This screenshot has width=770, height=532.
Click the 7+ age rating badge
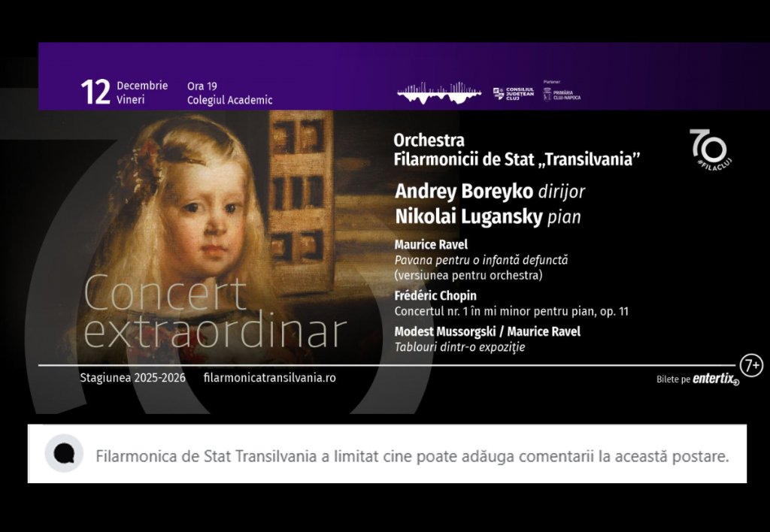[751, 366]
